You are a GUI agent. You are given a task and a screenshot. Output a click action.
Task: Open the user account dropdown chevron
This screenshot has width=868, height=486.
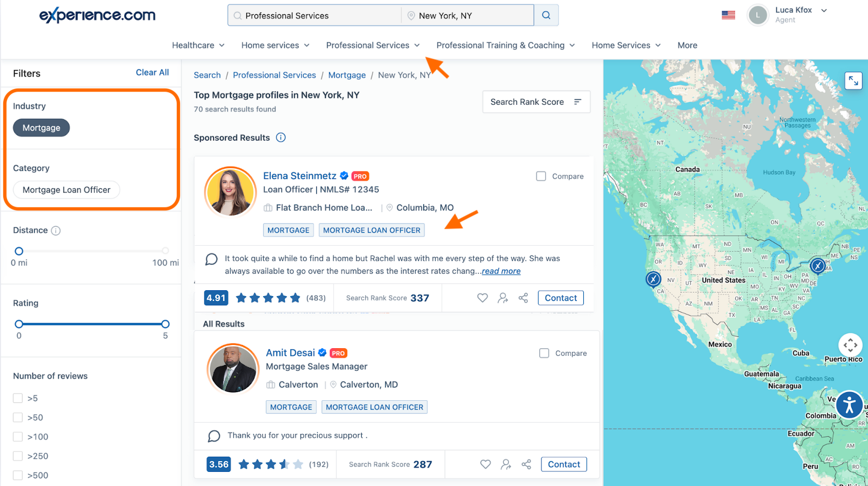[824, 10]
